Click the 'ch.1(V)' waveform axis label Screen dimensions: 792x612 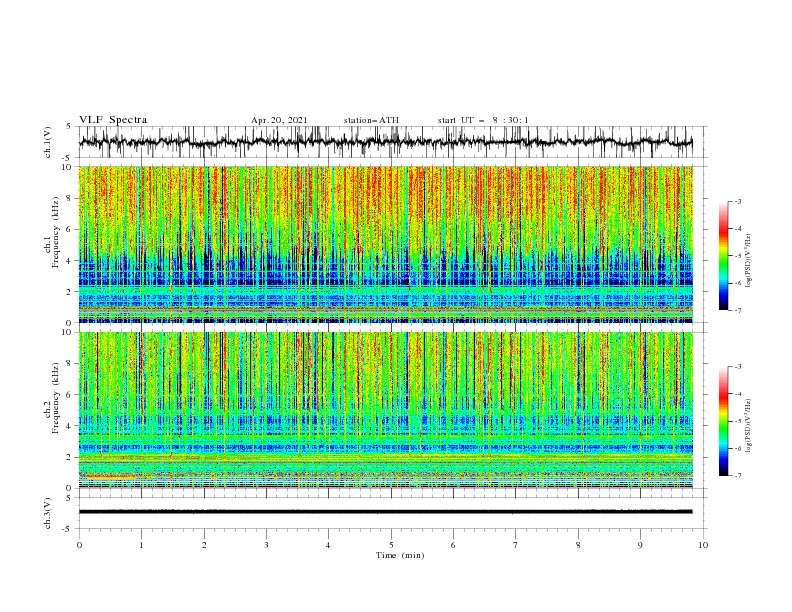pos(48,142)
